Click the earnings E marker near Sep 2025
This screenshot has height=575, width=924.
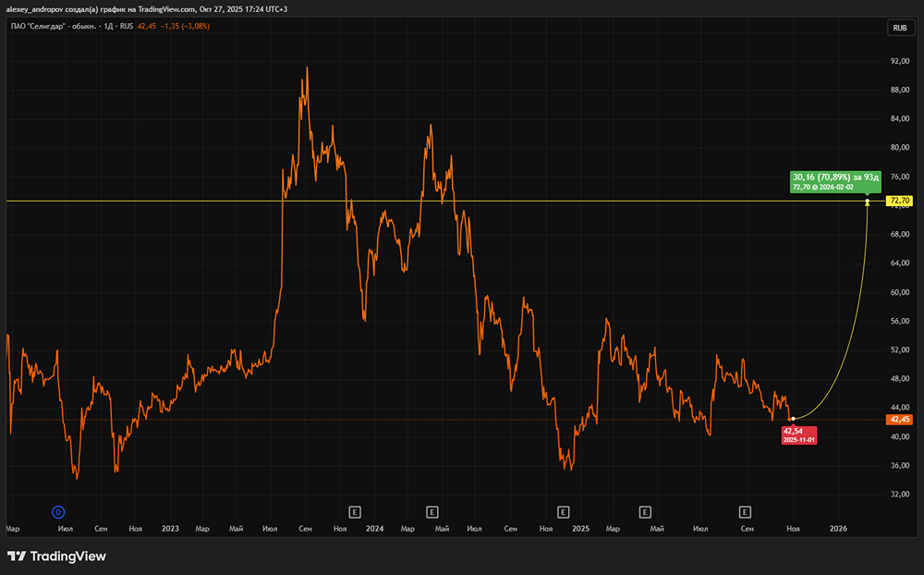tap(745, 512)
